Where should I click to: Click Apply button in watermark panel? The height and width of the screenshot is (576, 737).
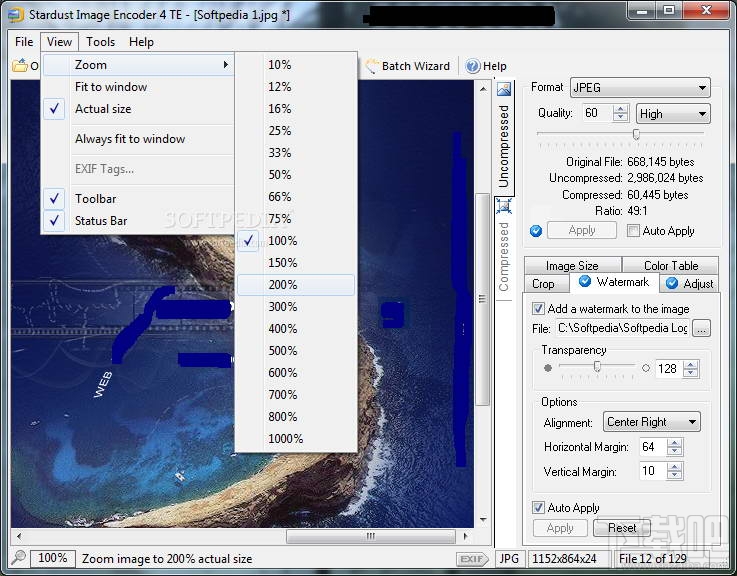560,528
